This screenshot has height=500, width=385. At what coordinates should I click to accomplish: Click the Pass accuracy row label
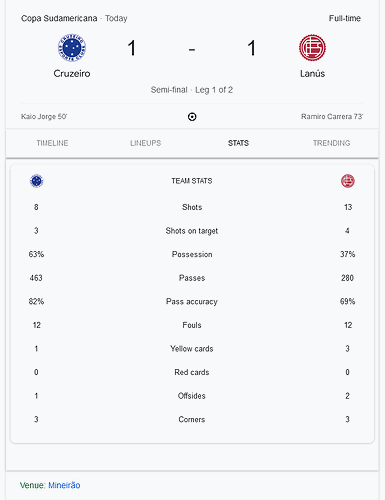(x=192, y=301)
